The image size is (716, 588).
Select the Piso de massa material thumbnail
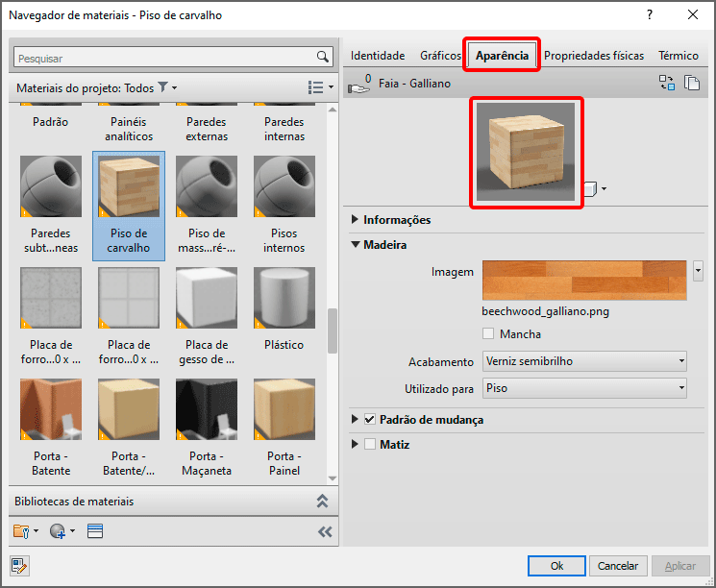tap(207, 186)
